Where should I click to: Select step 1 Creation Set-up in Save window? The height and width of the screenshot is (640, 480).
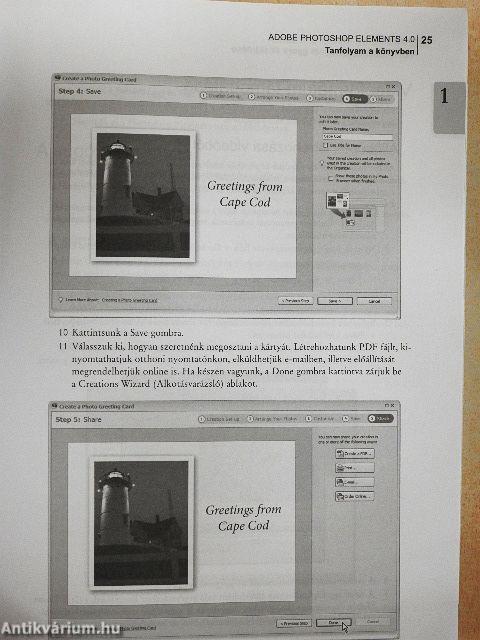click(x=220, y=96)
